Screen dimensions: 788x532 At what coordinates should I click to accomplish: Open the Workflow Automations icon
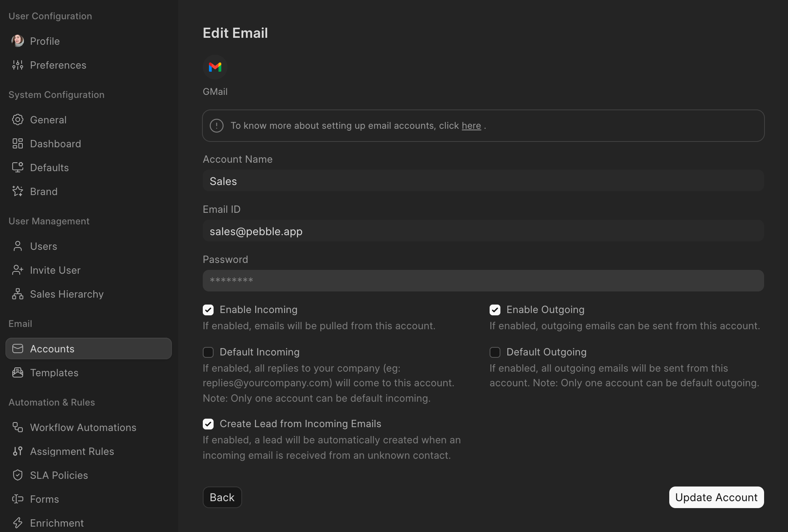click(18, 427)
